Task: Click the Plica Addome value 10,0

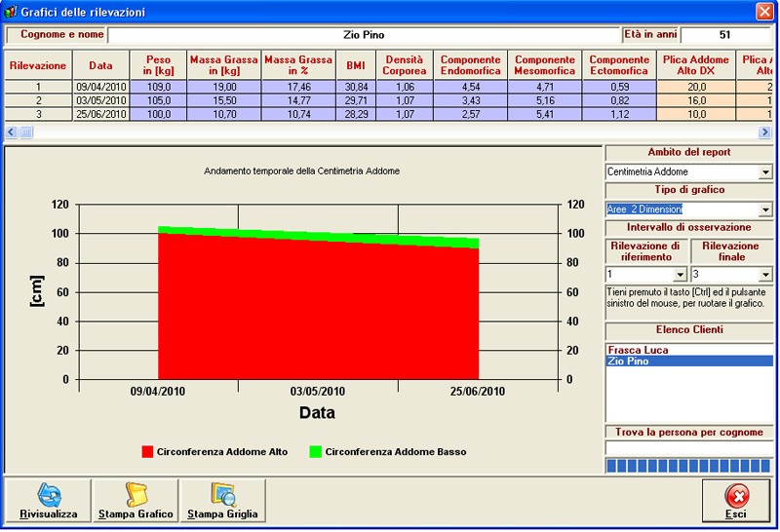Action: pyautogui.click(x=696, y=114)
